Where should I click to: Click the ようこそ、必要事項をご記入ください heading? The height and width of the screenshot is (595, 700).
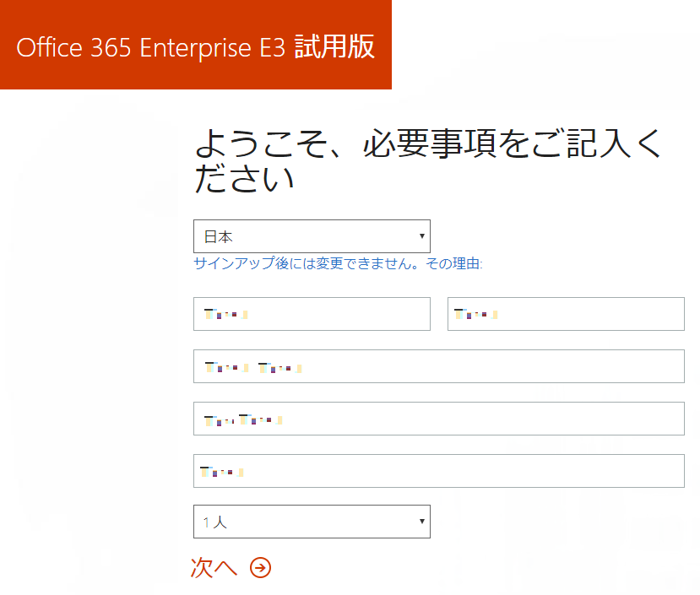point(427,160)
